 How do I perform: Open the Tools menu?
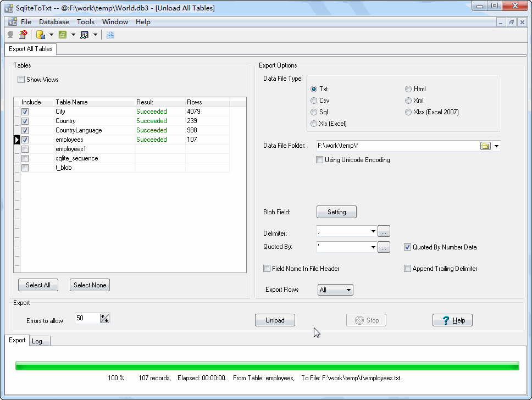[86, 22]
